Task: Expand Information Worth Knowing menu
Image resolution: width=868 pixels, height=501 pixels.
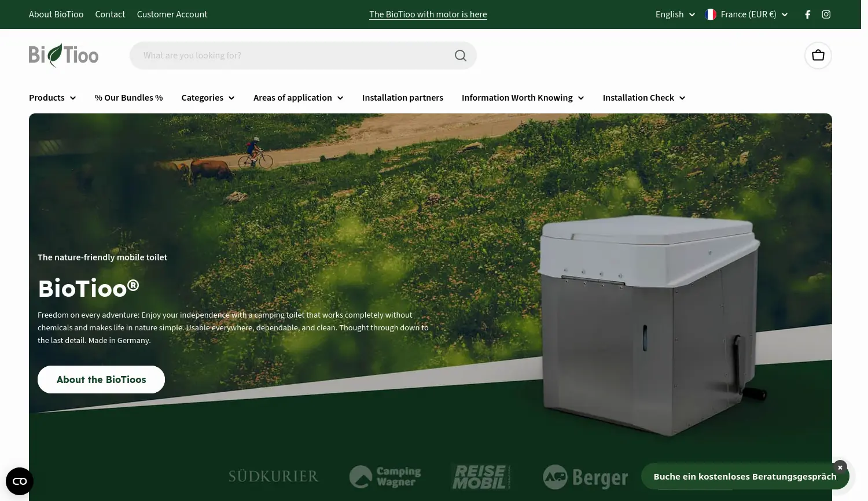Action: pyautogui.click(x=523, y=98)
